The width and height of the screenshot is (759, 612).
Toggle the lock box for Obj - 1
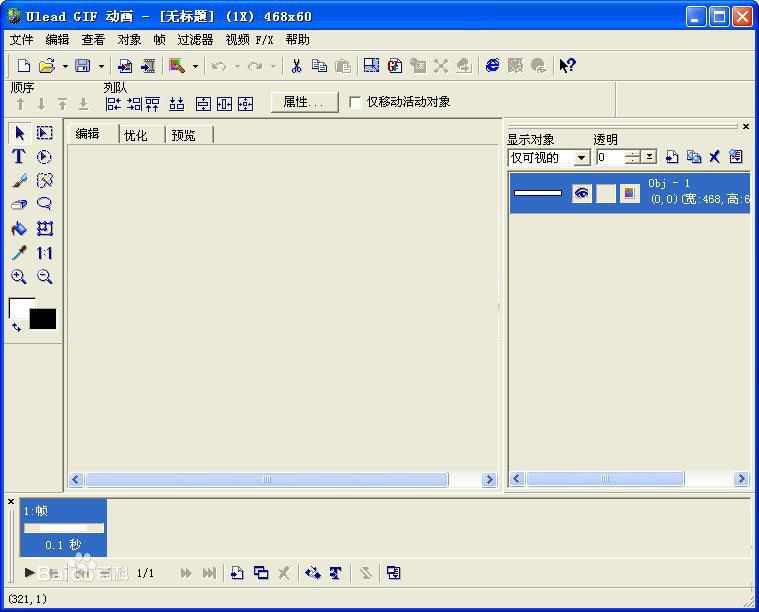(x=606, y=193)
